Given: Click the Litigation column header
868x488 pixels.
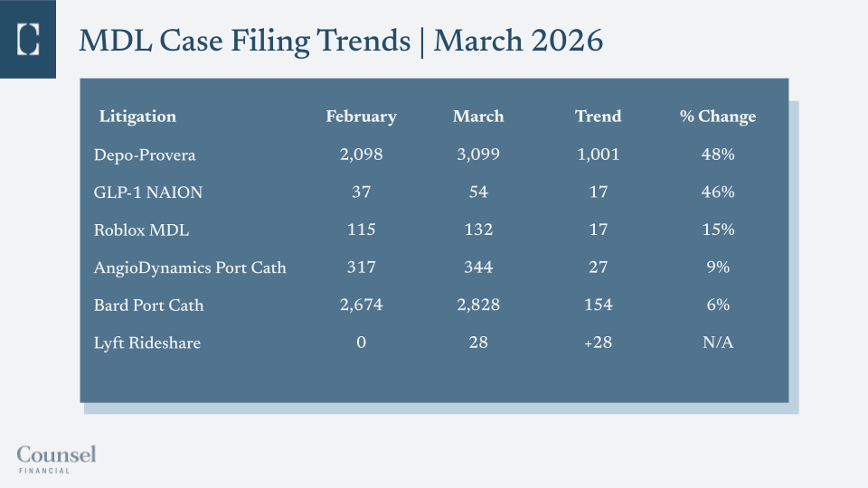Looking at the screenshot, I should [x=137, y=117].
